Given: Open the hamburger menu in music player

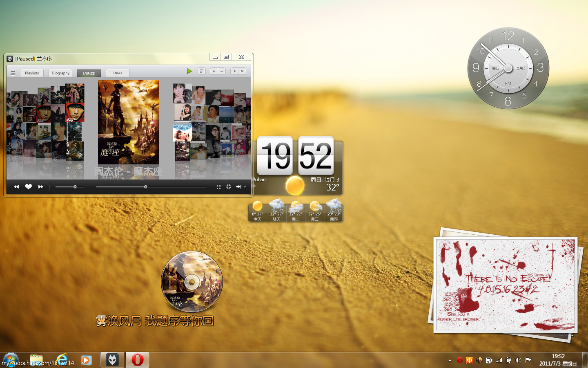Looking at the screenshot, I should (x=13, y=73).
